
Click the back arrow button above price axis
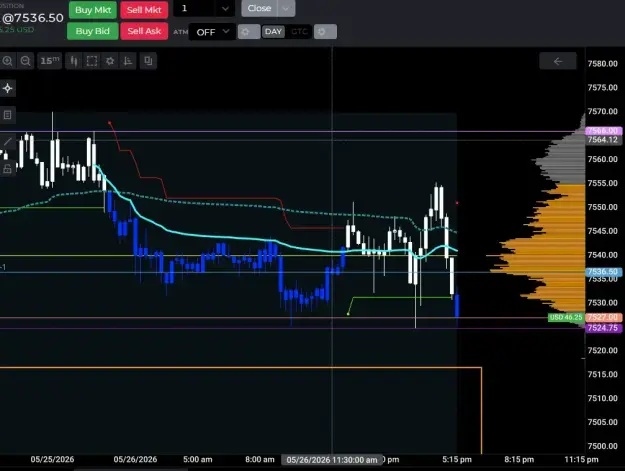coord(558,61)
